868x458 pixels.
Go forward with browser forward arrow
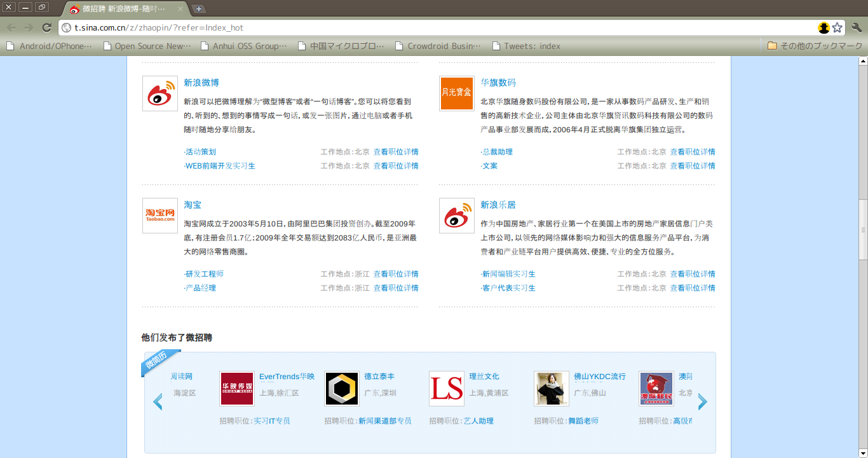click(29, 27)
